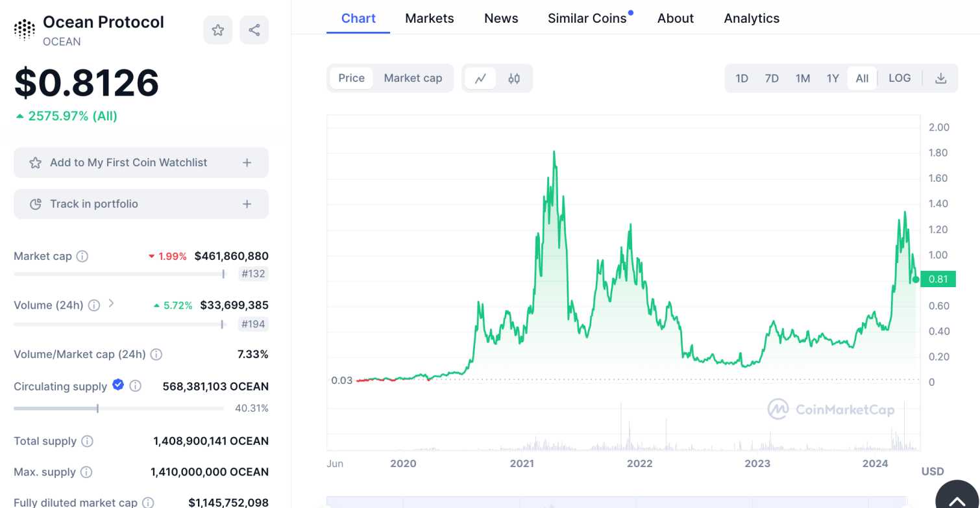Select 1D time range
Image resolution: width=980 pixels, height=508 pixels.
[x=742, y=79]
